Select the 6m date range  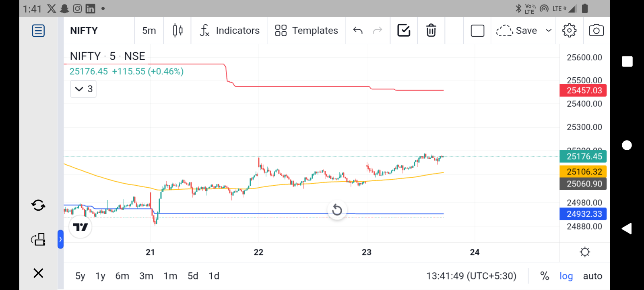pos(122,276)
